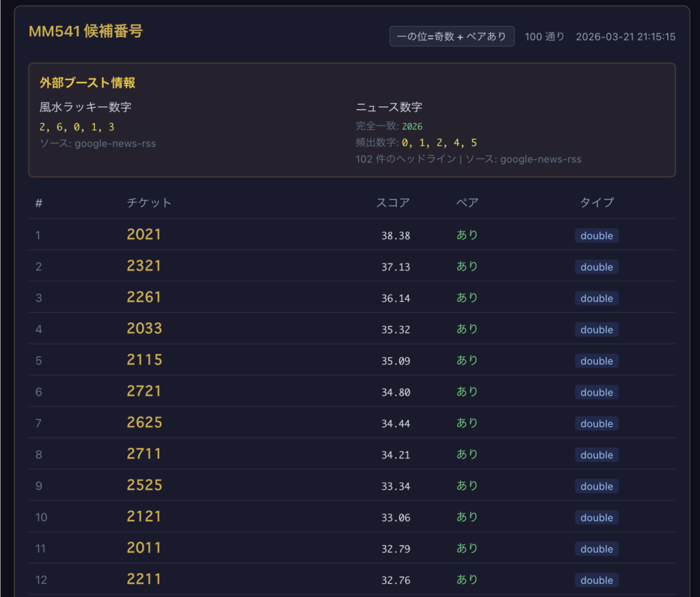Screen dimensions: 700x597
Task: Click the タイプ column header
Action: [x=596, y=202]
